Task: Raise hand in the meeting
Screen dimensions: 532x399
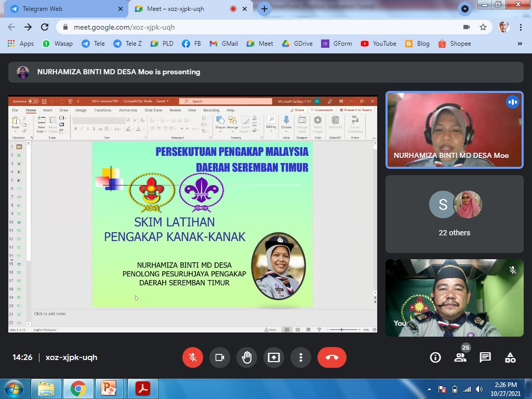Action: 247,357
